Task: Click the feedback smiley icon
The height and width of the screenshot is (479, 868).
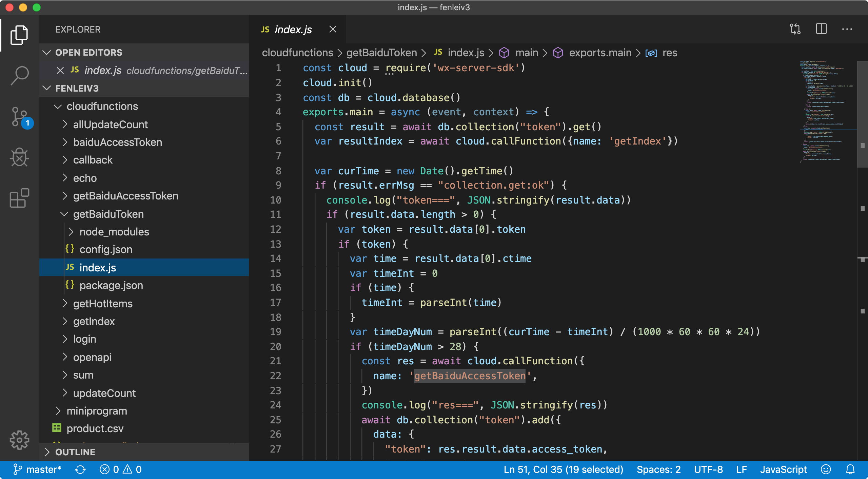Action: click(x=826, y=470)
